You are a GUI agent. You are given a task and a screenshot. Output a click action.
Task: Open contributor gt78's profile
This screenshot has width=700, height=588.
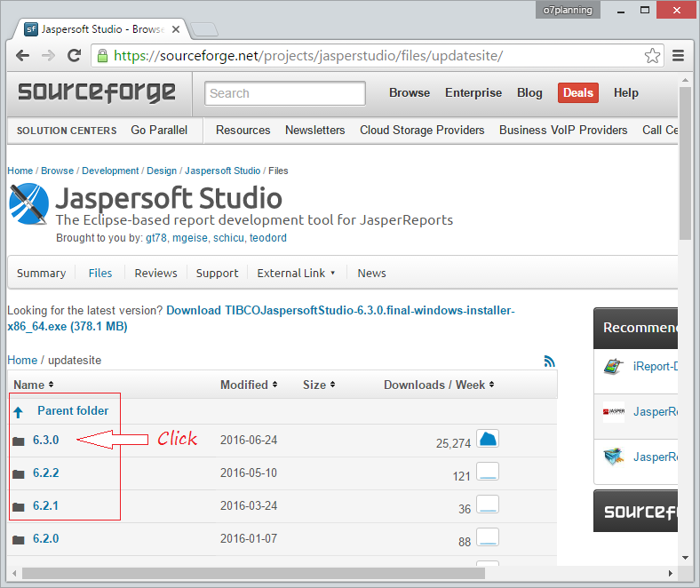[x=155, y=238]
